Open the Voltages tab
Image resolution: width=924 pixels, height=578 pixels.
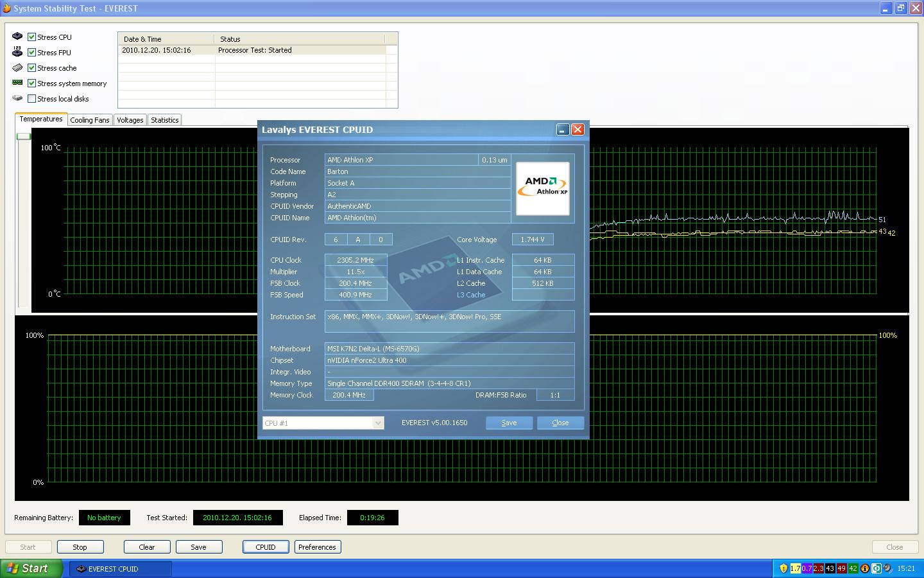coord(130,120)
